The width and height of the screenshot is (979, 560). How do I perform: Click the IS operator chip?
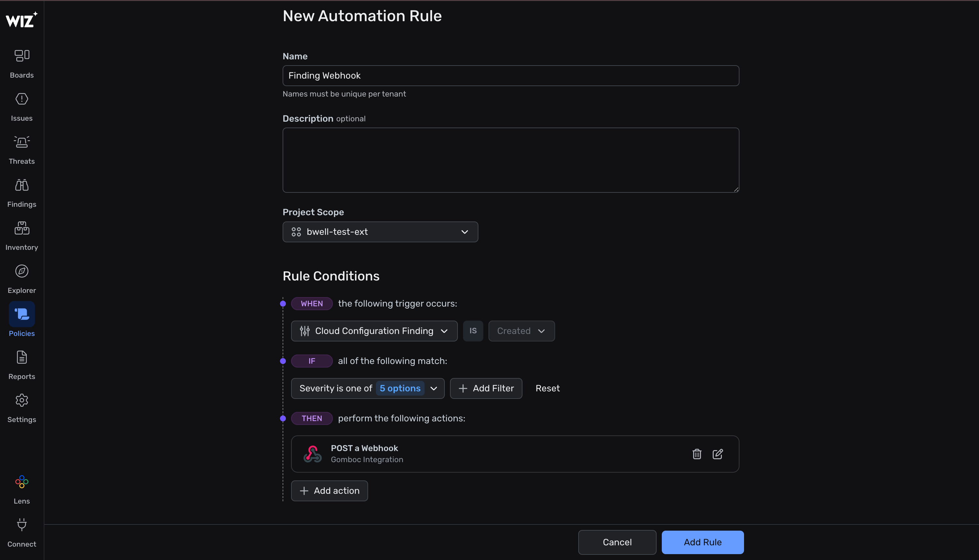[473, 331]
